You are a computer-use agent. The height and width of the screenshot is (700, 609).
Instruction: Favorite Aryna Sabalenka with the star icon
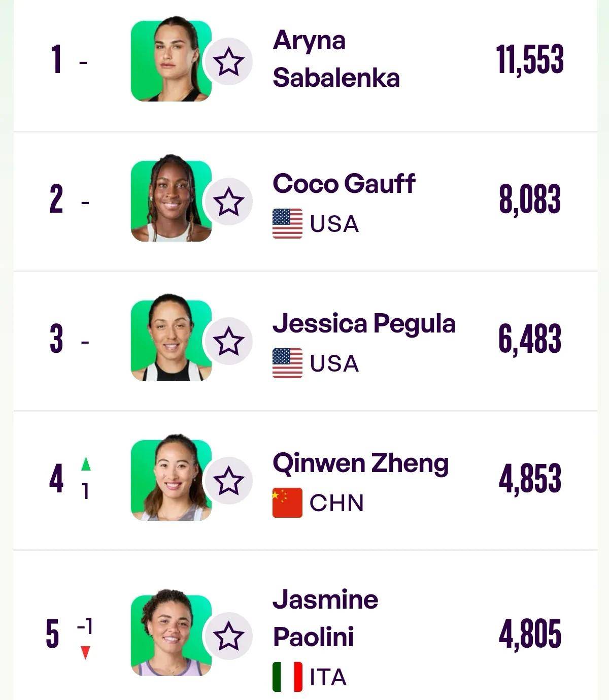pyautogui.click(x=228, y=61)
